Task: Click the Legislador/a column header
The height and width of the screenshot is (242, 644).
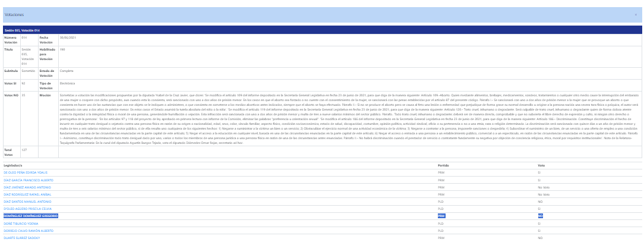Action: click(12, 165)
